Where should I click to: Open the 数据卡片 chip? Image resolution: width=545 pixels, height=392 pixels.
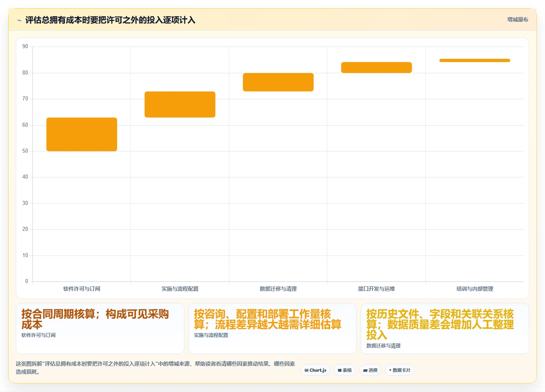[400, 370]
